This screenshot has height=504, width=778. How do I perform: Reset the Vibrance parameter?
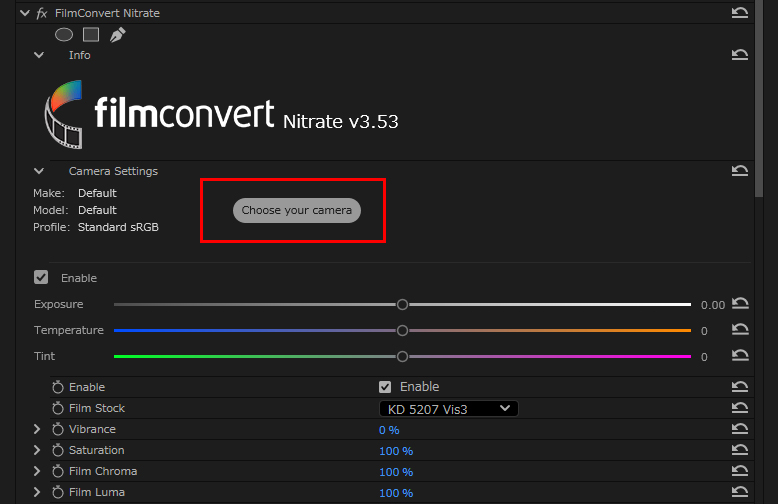click(x=740, y=429)
